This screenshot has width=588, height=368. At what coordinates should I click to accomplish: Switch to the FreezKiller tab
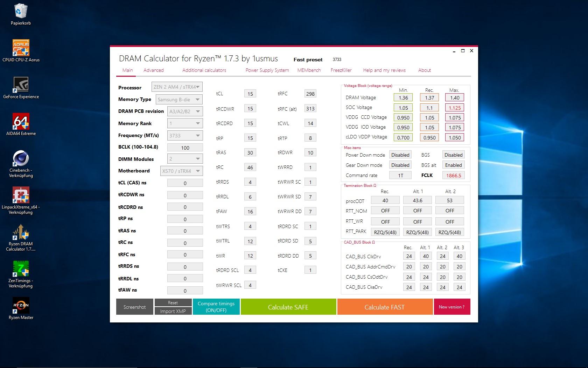[x=341, y=70]
